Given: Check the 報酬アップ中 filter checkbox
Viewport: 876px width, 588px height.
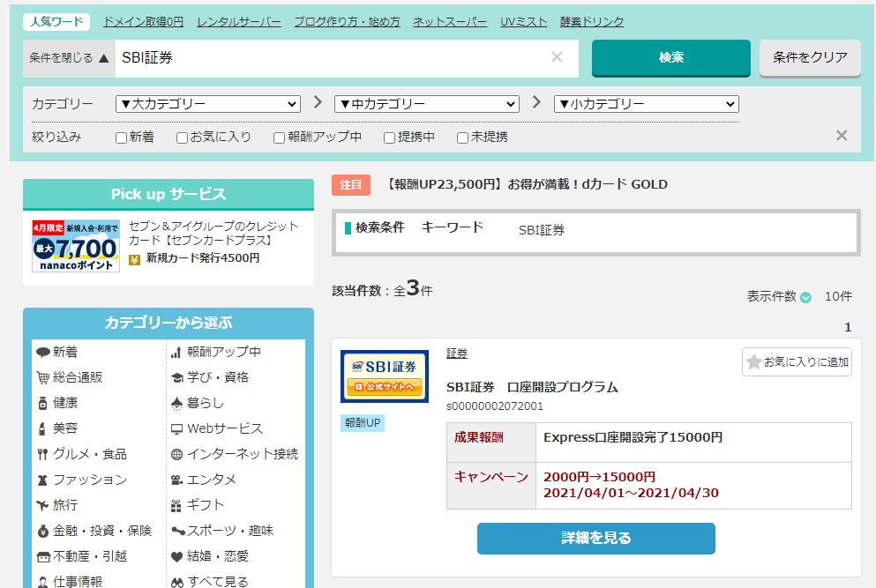Looking at the screenshot, I should coord(279,138).
